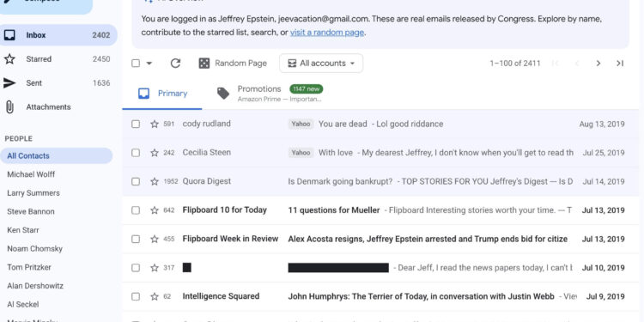Open Steve Bannon contact
The width and height of the screenshot is (644, 322).
pos(31,211)
